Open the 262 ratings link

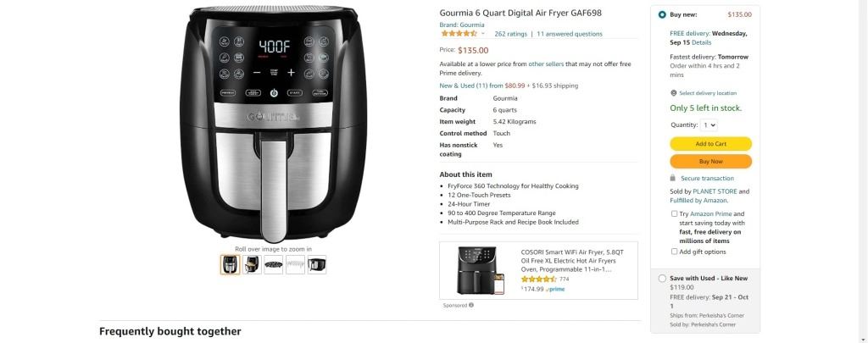coord(510,34)
